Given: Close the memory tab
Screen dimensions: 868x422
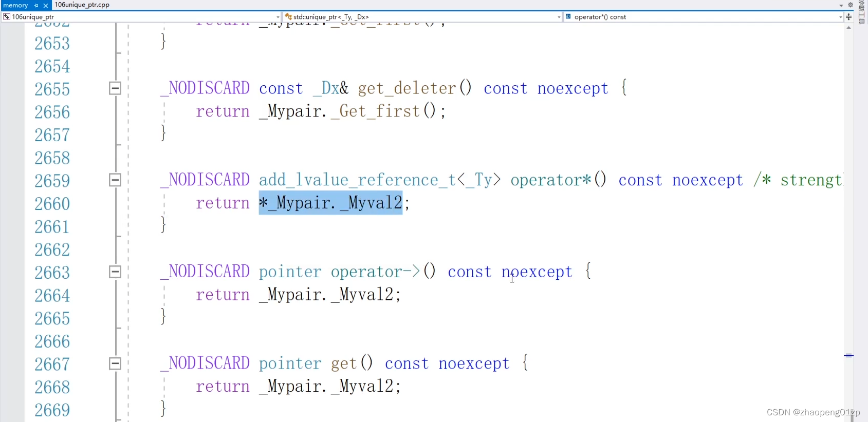Looking at the screenshot, I should point(46,6).
